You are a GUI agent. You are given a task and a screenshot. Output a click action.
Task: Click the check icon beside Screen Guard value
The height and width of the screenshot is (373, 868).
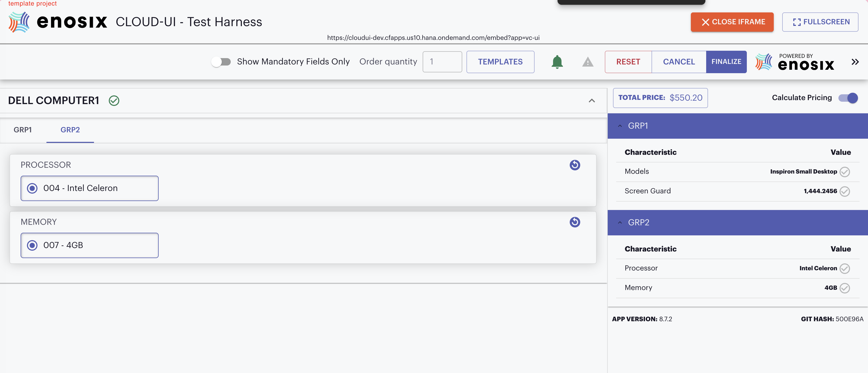click(x=845, y=191)
